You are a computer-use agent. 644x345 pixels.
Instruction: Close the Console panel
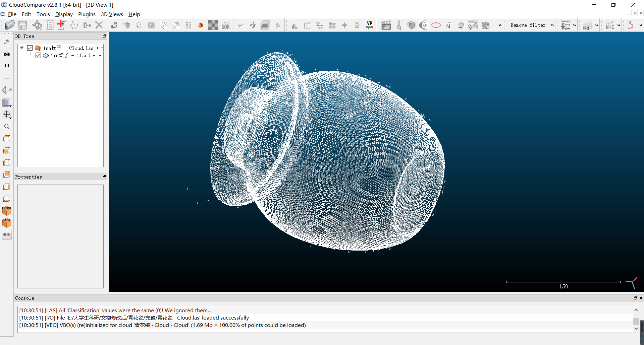641,298
